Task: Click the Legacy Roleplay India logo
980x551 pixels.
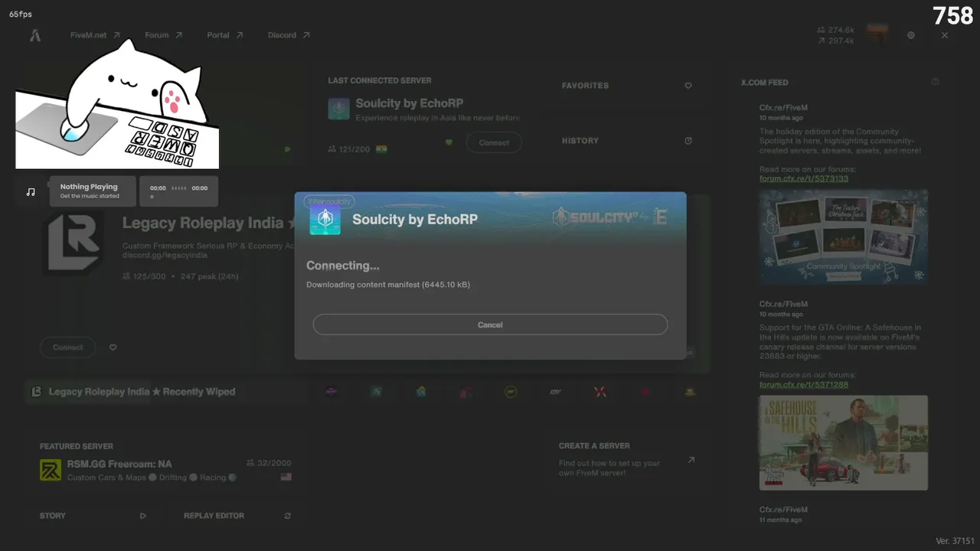Action: tap(74, 244)
